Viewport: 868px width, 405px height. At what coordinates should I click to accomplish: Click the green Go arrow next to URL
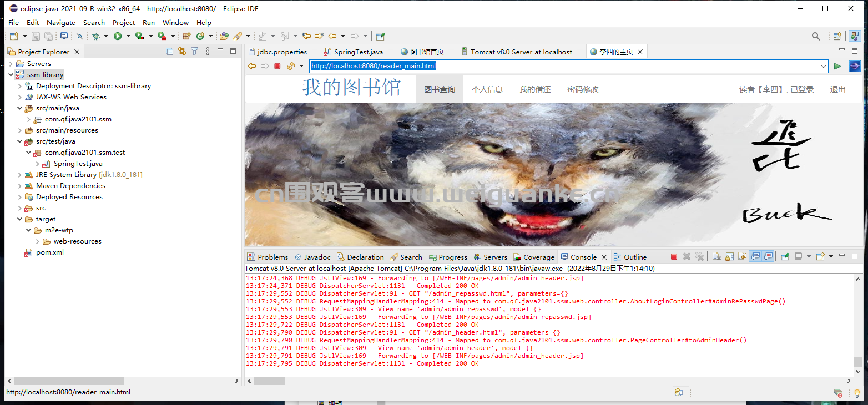coord(837,66)
